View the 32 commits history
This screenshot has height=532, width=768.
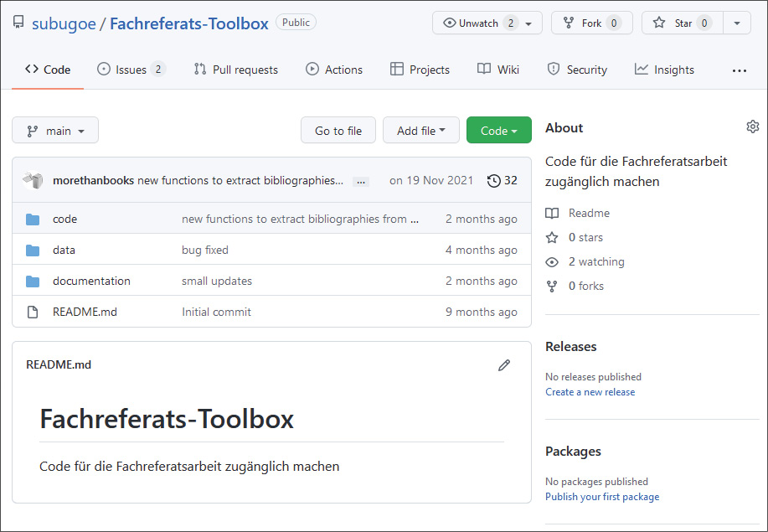502,180
